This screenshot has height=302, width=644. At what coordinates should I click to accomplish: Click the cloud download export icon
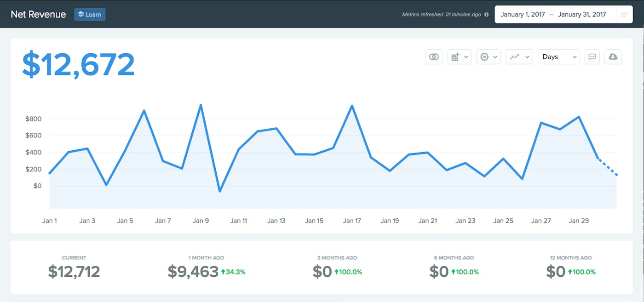[613, 57]
